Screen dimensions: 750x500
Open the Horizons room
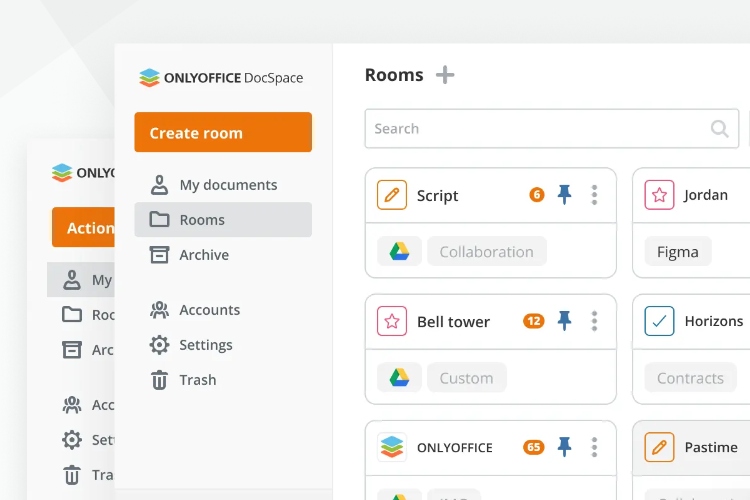(x=714, y=321)
